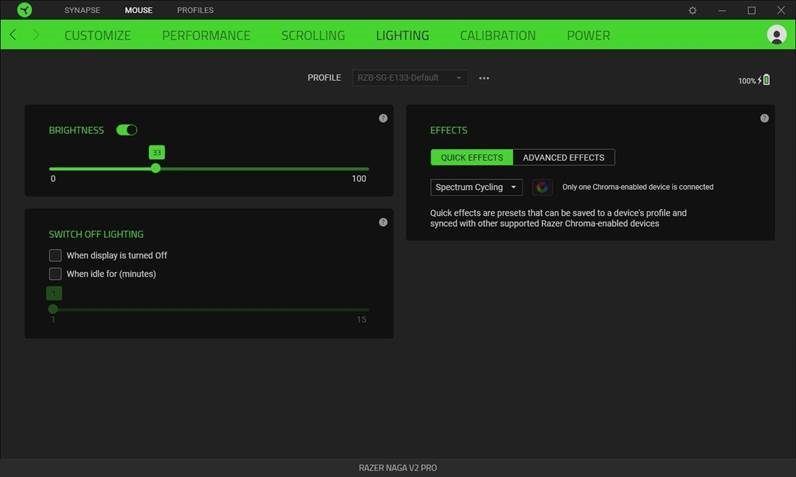Image resolution: width=796 pixels, height=477 pixels.
Task: Open the Scrolling tab
Action: coord(313,35)
